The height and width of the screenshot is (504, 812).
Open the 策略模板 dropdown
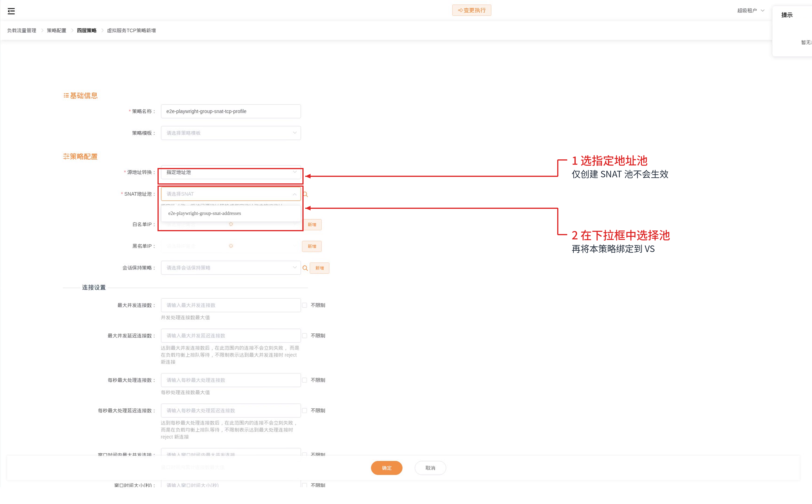(231, 133)
